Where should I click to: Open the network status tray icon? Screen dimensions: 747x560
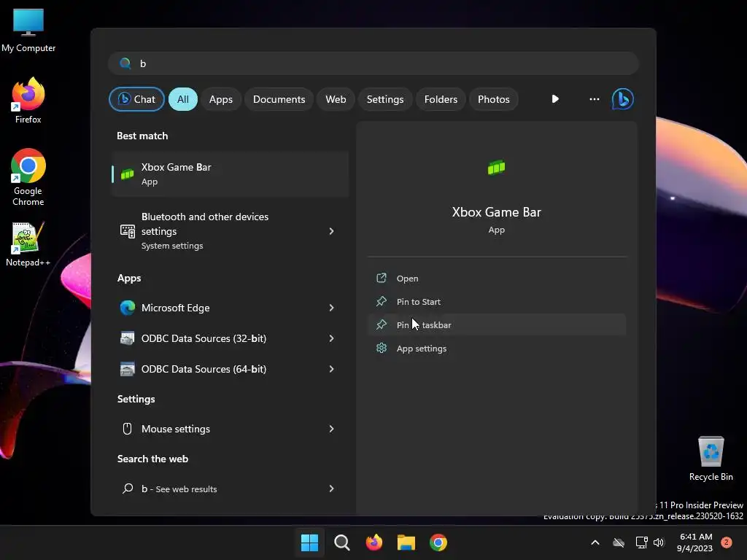pos(641,542)
